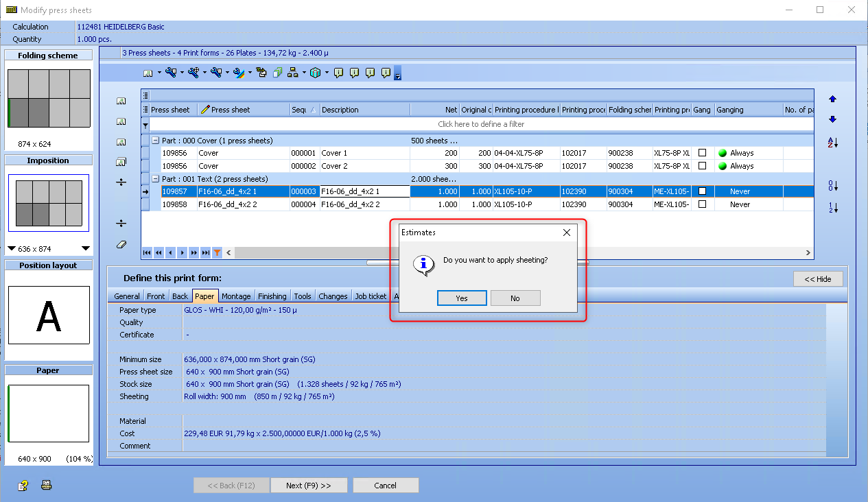Decline sheeting with the No button

click(x=515, y=298)
